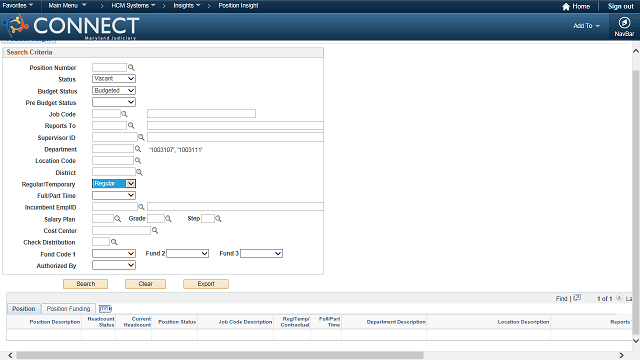
Task: Open the Main Menu dropdown
Action: 67,6
